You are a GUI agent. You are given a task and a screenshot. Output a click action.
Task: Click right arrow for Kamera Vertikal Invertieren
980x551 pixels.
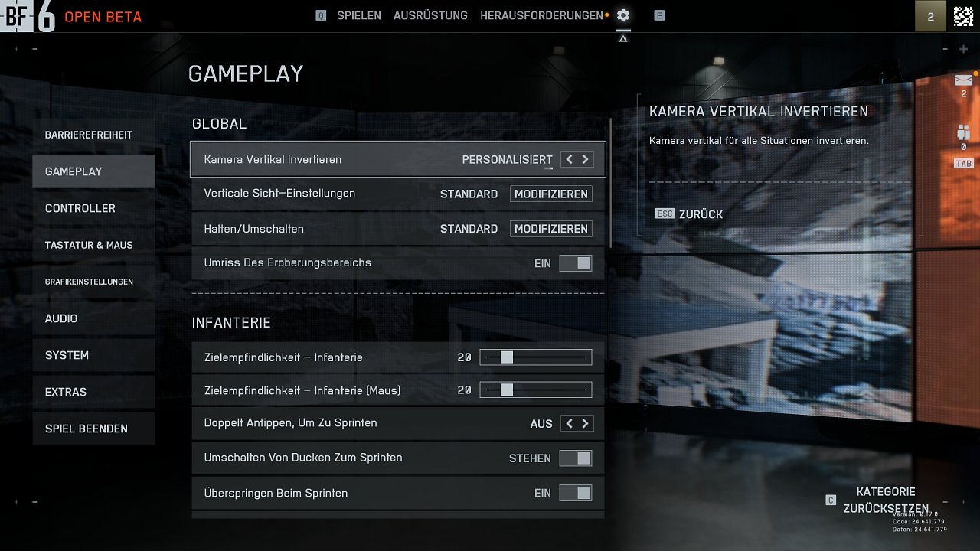tap(585, 159)
